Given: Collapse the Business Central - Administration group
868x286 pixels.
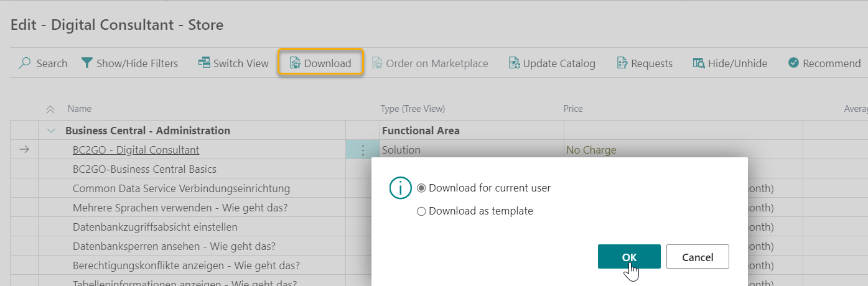Looking at the screenshot, I should coord(52,131).
